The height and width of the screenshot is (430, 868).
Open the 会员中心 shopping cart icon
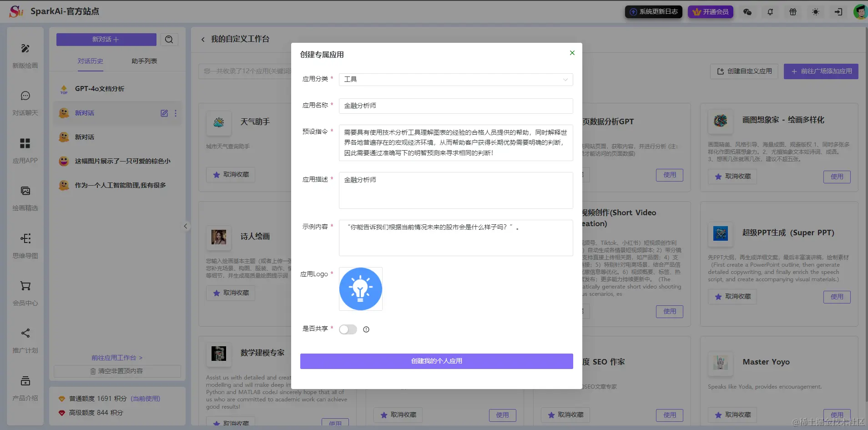coord(25,287)
